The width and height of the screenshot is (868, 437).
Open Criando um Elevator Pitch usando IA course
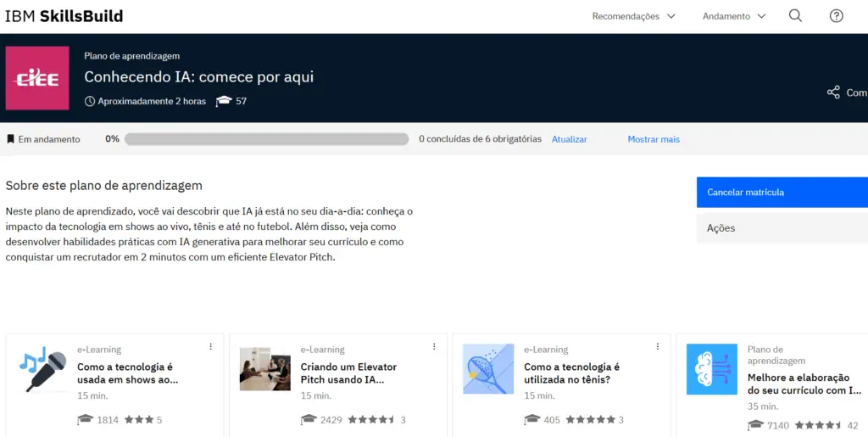click(348, 373)
